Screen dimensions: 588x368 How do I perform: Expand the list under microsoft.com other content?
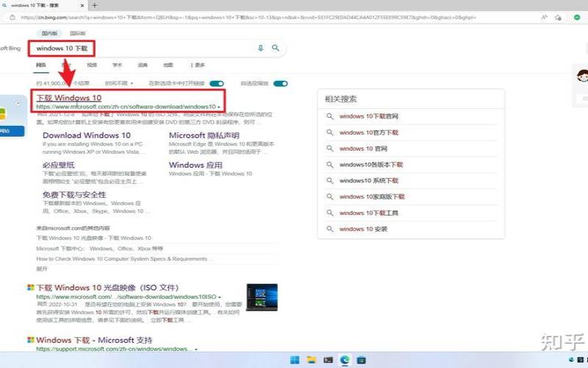pos(42,269)
